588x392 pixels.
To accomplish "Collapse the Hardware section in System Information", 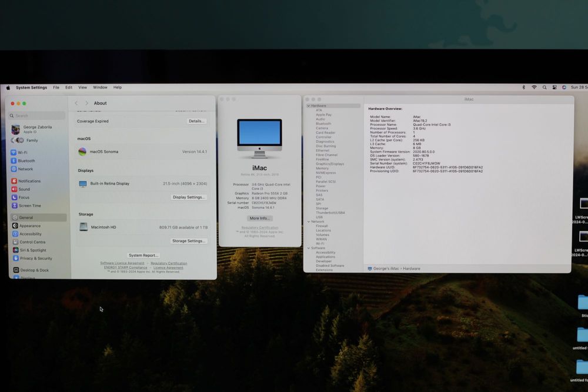I will [309, 106].
